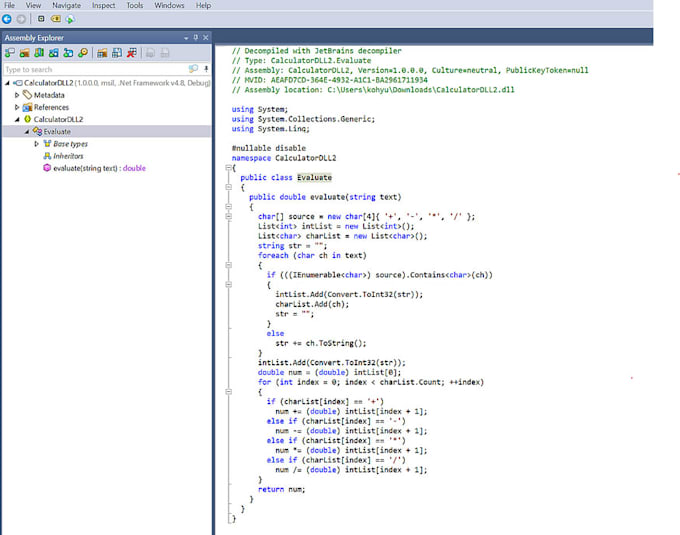This screenshot has height=535, width=680.
Task: Collapse the CalculatorDLL2 assembly root node arrow
Action: (7, 83)
